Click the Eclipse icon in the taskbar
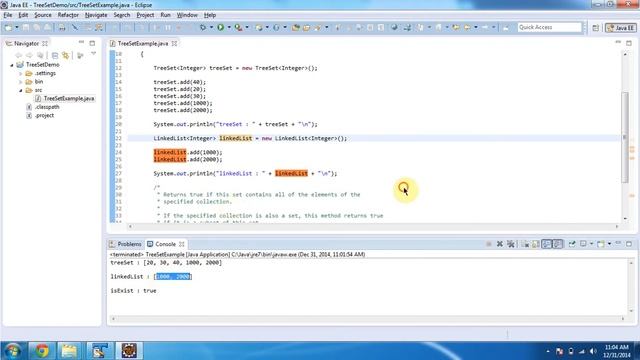The height and width of the screenshot is (360, 640). point(129,351)
